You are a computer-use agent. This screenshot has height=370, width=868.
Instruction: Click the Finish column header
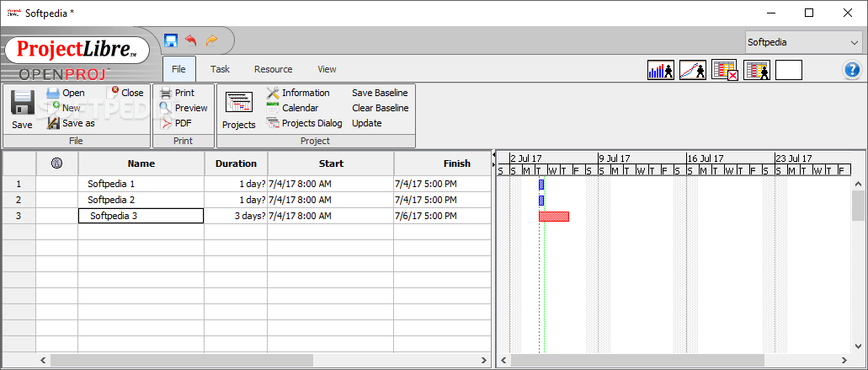coord(443,164)
